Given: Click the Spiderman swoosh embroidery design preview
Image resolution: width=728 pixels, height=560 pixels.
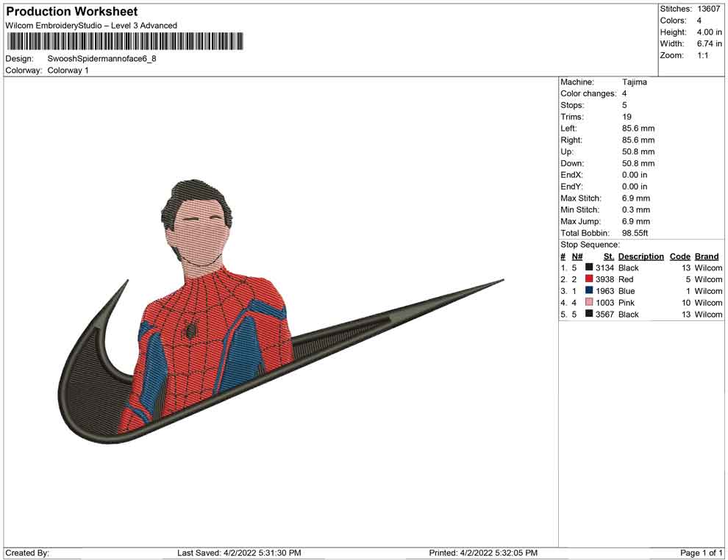Looking at the screenshot, I should 280,311.
